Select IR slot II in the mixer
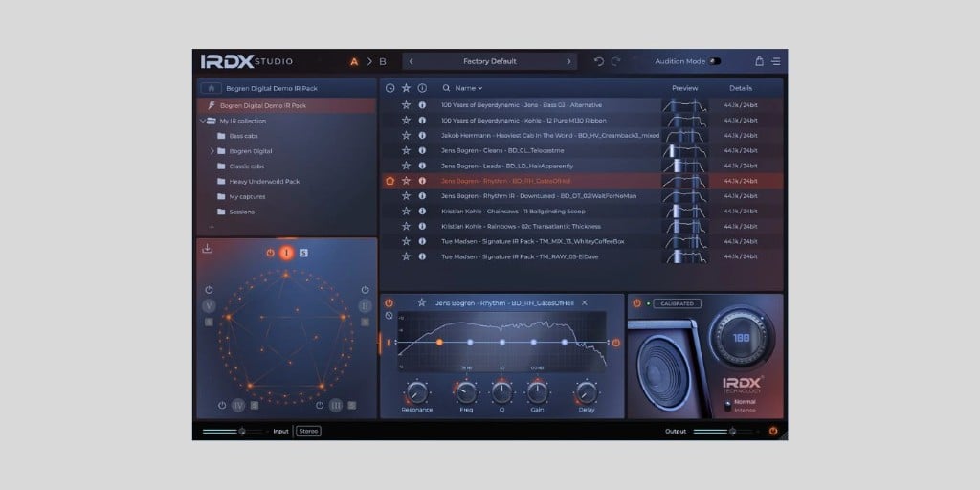This screenshot has height=490, width=980. pos(365,305)
